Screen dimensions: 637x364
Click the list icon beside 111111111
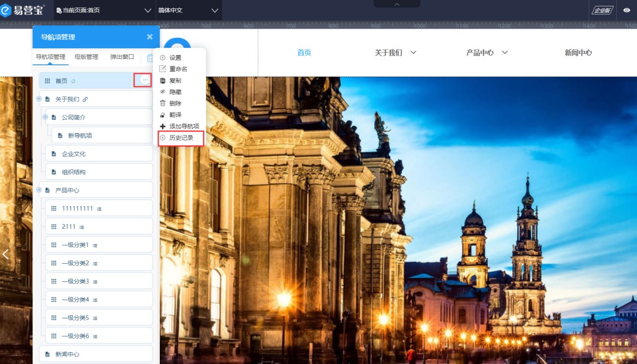click(99, 209)
